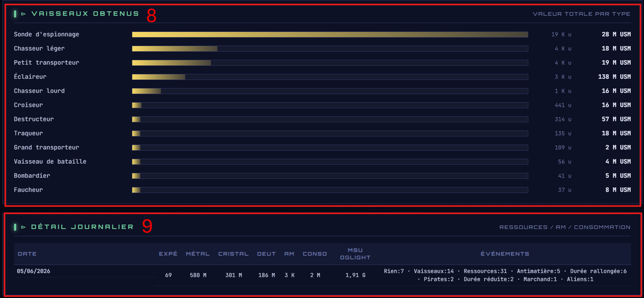Click the events summary text starting Rien:7
Screen dimensions: 644x298
pyautogui.click(x=505, y=275)
